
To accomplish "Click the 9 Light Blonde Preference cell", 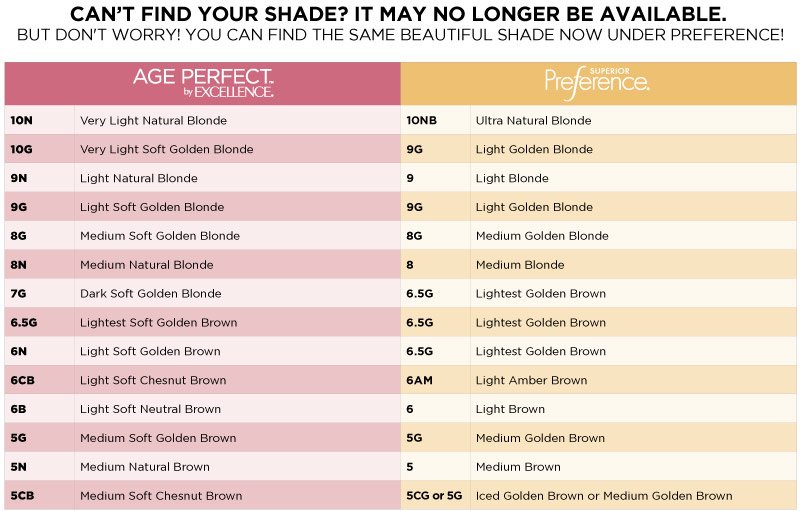I will point(598,178).
